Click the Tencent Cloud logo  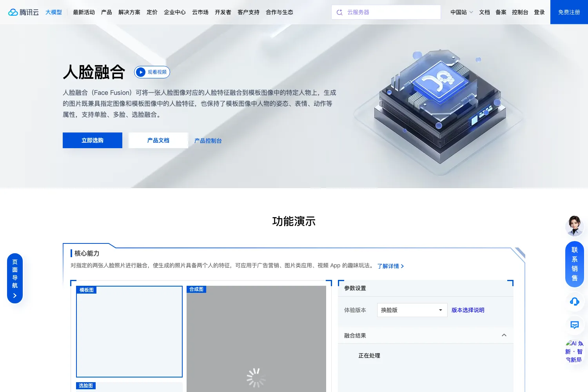[x=24, y=12]
